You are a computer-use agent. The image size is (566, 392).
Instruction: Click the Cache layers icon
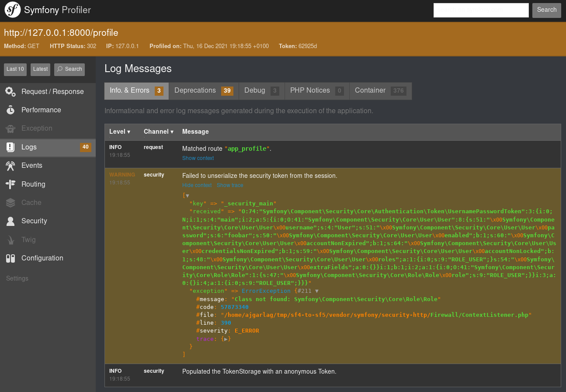point(10,203)
